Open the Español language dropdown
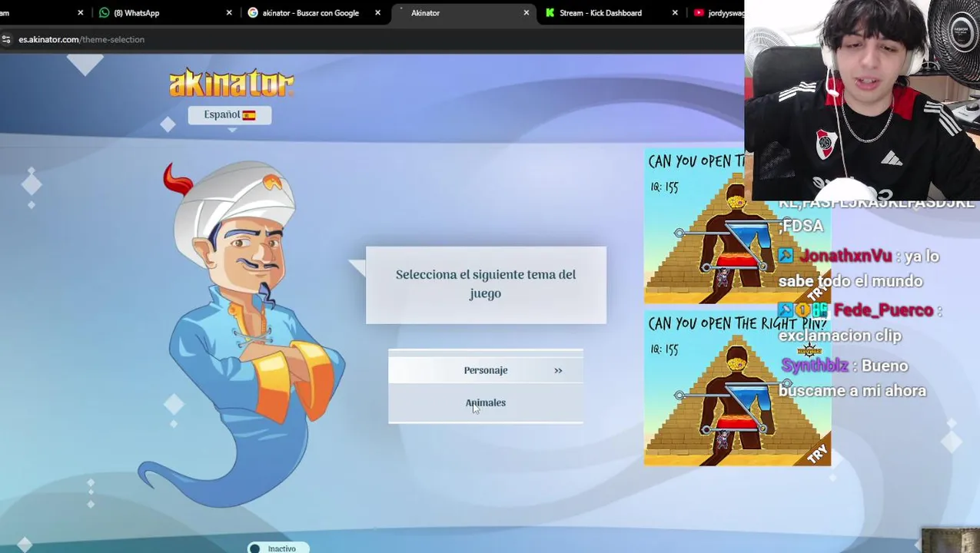This screenshot has height=553, width=980. 230,114
